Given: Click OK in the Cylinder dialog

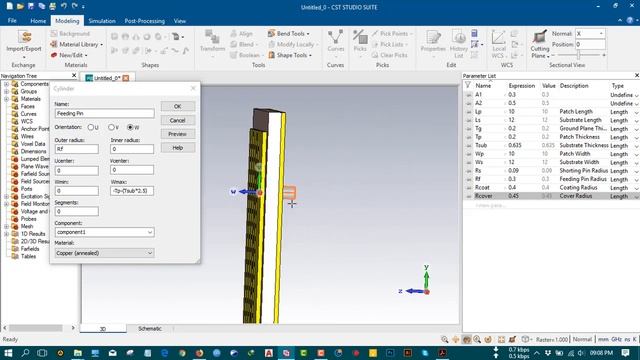Looking at the screenshot, I should [x=178, y=106].
